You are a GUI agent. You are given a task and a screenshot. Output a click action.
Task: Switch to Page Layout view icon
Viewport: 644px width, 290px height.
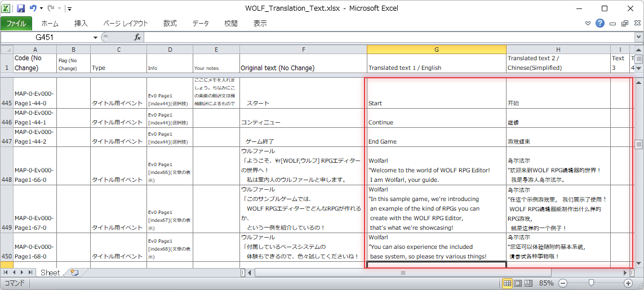pyautogui.click(x=518, y=283)
